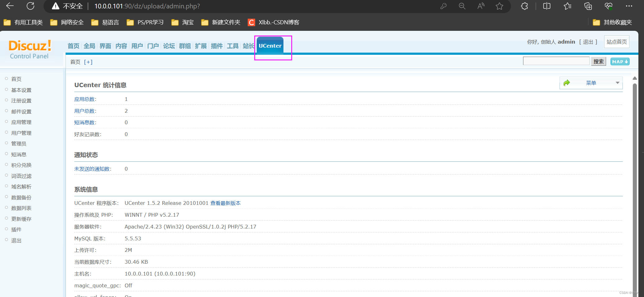The width and height of the screenshot is (644, 297).
Task: Expand the [+] next to 首页 breadcrumb
Action: pyautogui.click(x=88, y=62)
